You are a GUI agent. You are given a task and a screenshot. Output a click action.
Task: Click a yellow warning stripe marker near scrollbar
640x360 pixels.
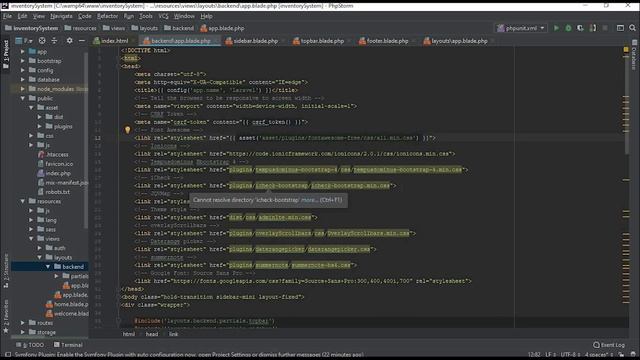pos(626,180)
